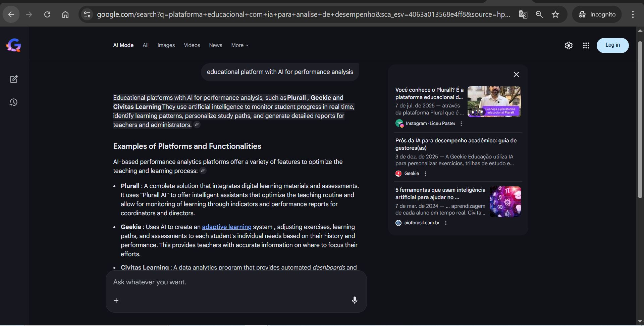Add an attachment with the plus icon
644x326 pixels.
click(116, 300)
